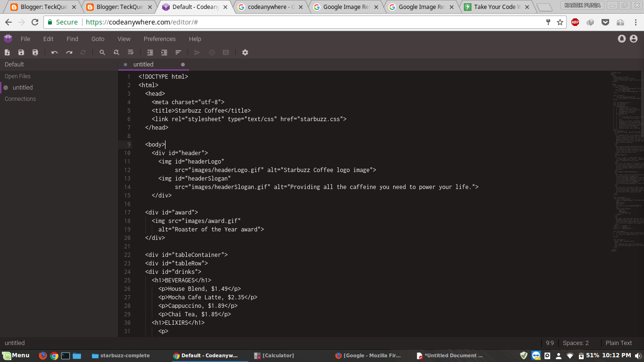Open the Goto menu
The width and height of the screenshot is (644, 362).
[98, 39]
